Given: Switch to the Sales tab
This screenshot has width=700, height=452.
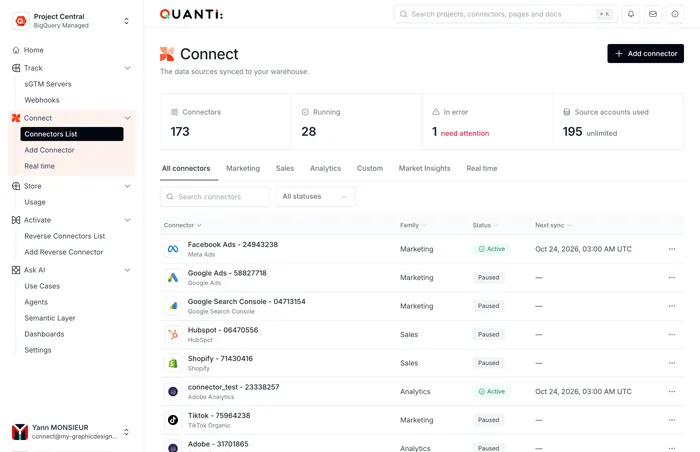Looking at the screenshot, I should [x=285, y=168].
